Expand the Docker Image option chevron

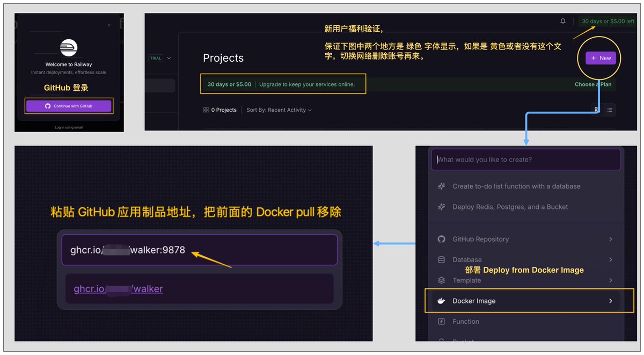(x=610, y=301)
